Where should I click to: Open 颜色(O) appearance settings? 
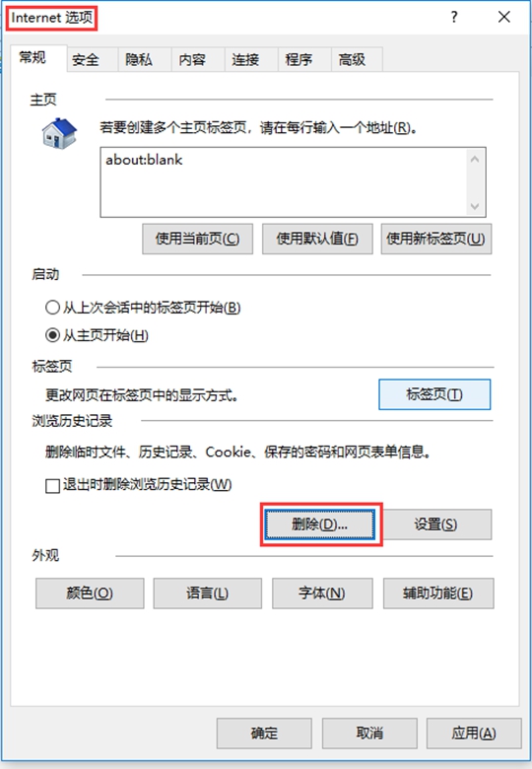tap(90, 594)
